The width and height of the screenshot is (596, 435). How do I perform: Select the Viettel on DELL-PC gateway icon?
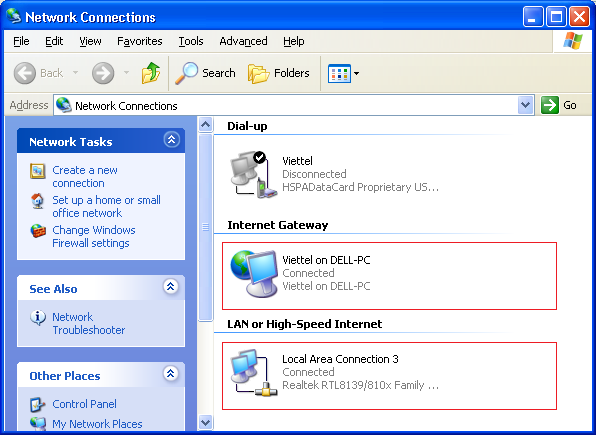tap(254, 273)
